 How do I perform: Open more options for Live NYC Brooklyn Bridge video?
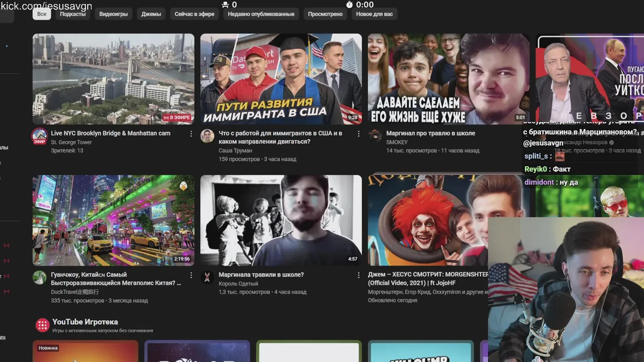[x=191, y=134]
